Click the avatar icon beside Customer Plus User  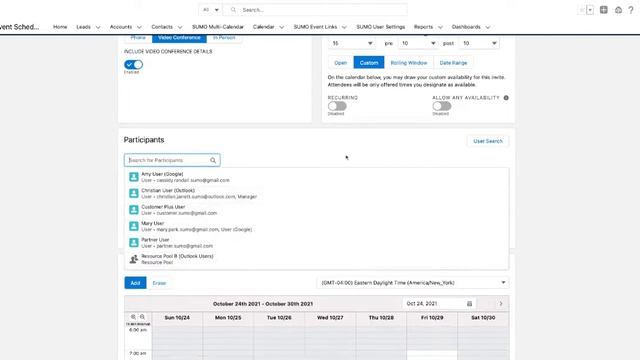[x=133, y=209]
